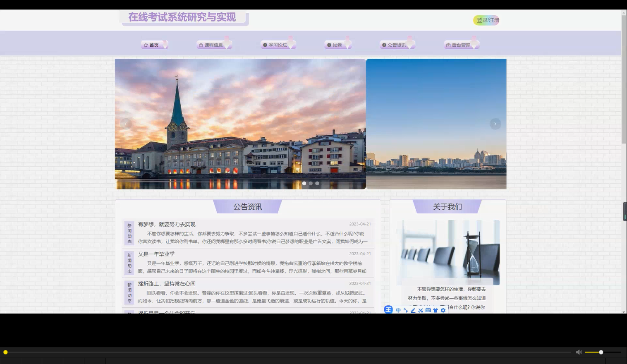Go to 首页 navigation item
The height and width of the screenshot is (364, 627).
point(154,45)
